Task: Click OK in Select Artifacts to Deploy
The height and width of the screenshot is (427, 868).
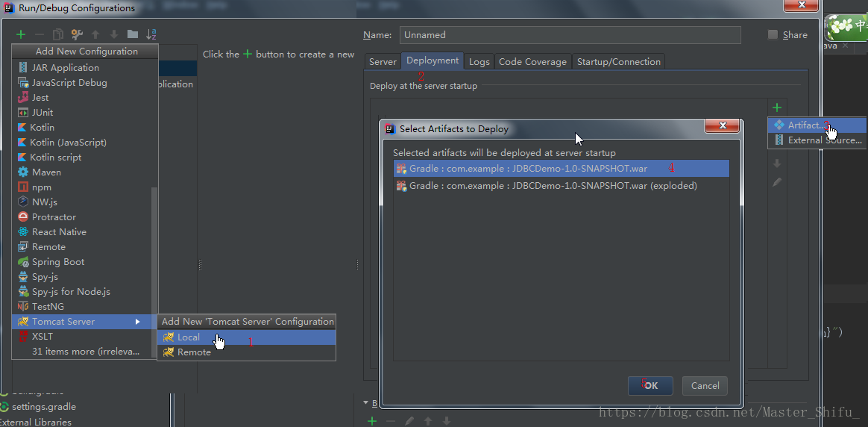Action: click(650, 386)
